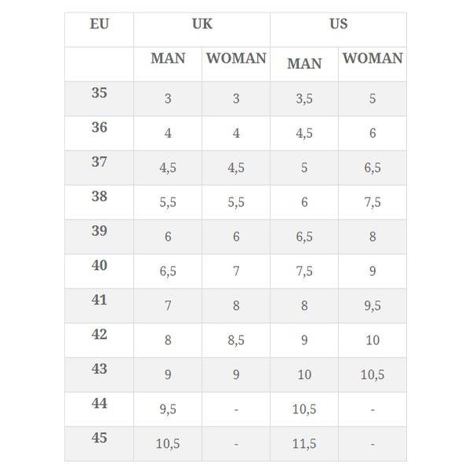476x476 pixels.
Task: Click the UK column header
Action: click(202, 24)
